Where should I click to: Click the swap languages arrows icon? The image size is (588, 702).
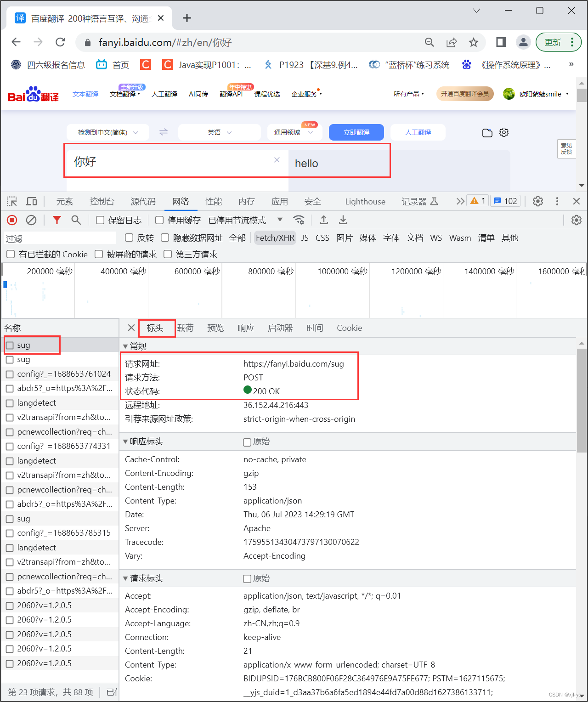tap(164, 132)
